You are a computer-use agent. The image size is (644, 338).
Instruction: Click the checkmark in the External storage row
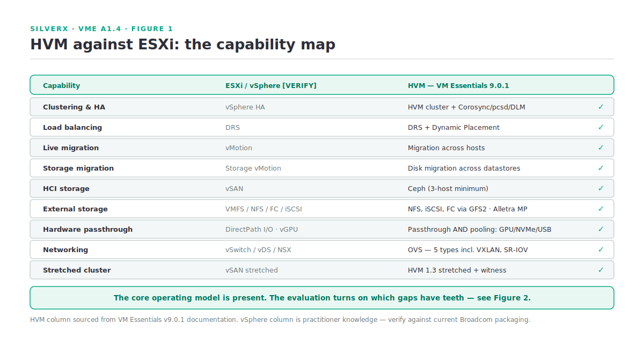point(601,209)
